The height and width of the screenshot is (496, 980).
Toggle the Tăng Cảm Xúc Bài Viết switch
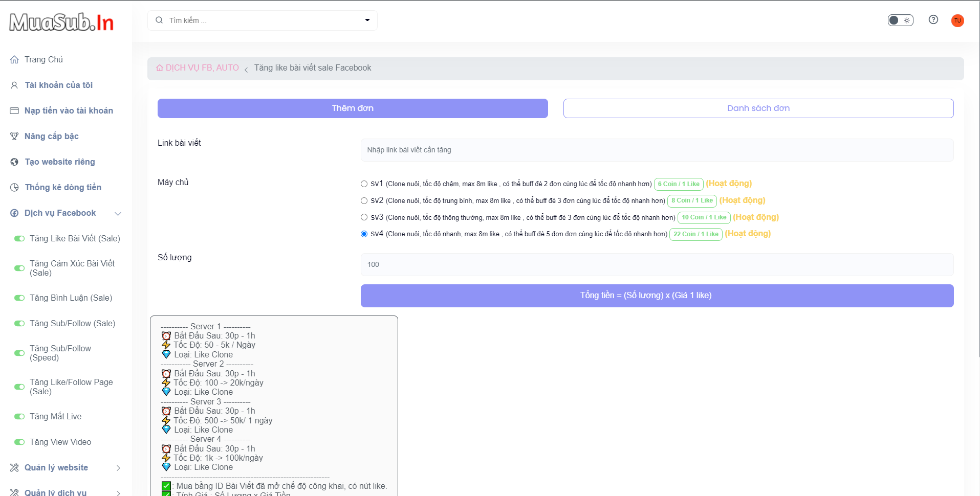pyautogui.click(x=19, y=268)
